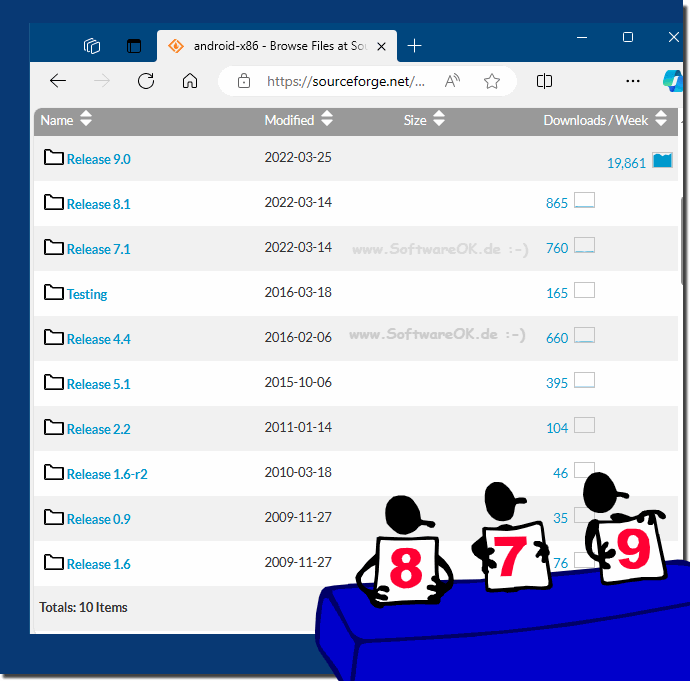Click the 760 downloads count
690x681 pixels.
point(557,249)
